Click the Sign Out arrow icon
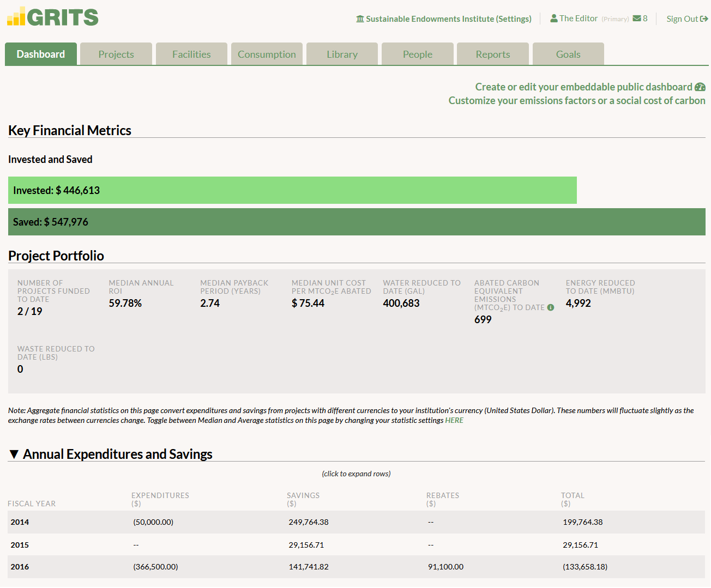Screen dimensions: 711x588 704,19
